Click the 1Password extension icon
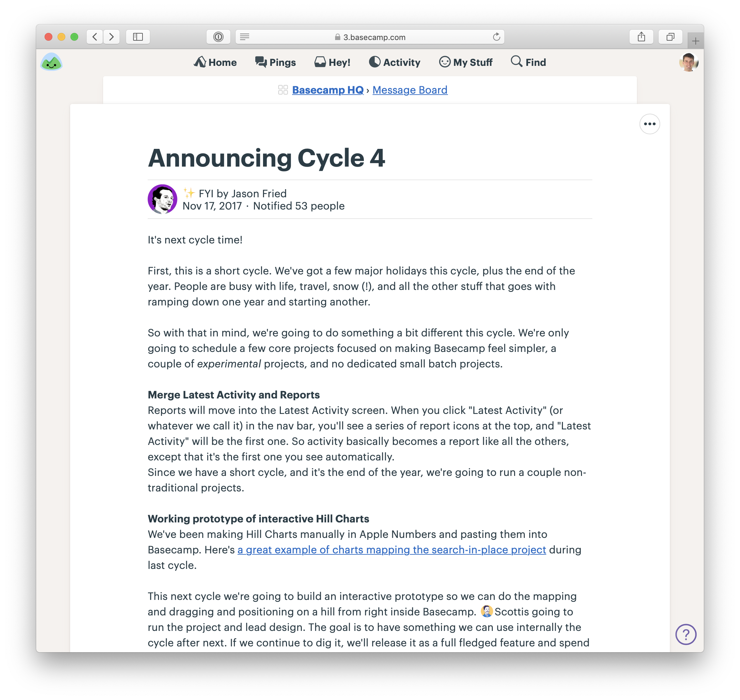 (218, 37)
